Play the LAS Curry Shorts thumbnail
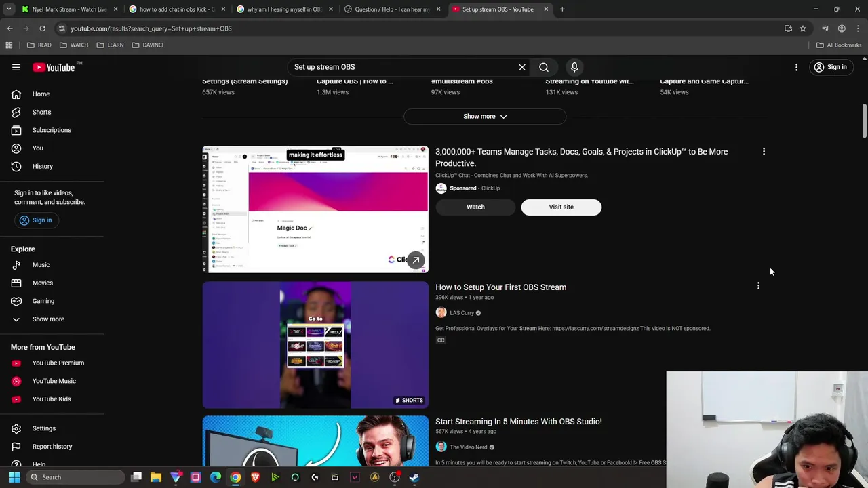Viewport: 868px width, 488px height. point(315,345)
